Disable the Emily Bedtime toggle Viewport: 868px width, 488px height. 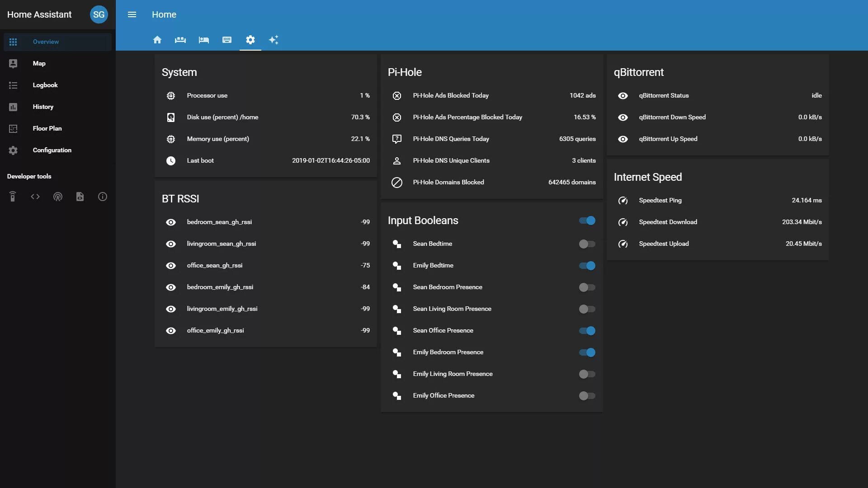pos(587,266)
